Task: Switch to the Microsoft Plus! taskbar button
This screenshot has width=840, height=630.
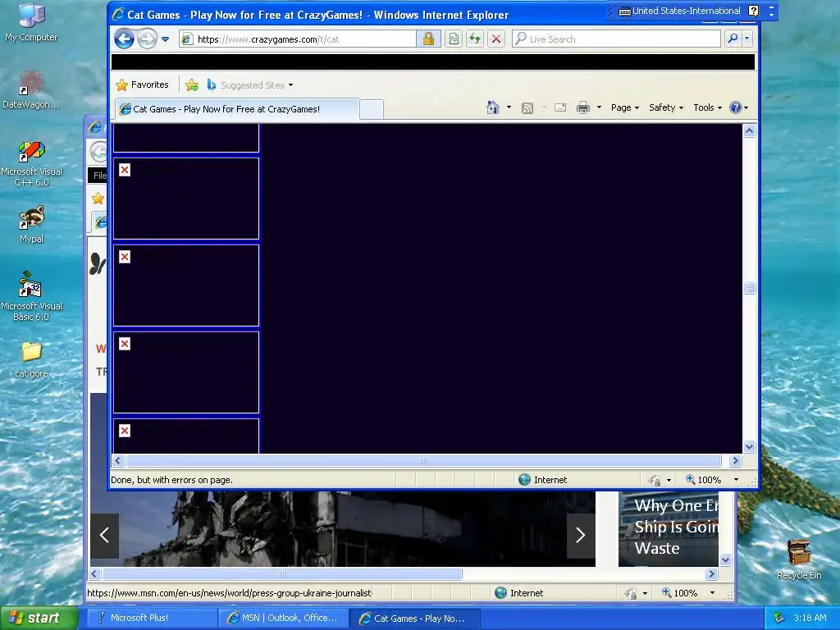Action: (152, 619)
